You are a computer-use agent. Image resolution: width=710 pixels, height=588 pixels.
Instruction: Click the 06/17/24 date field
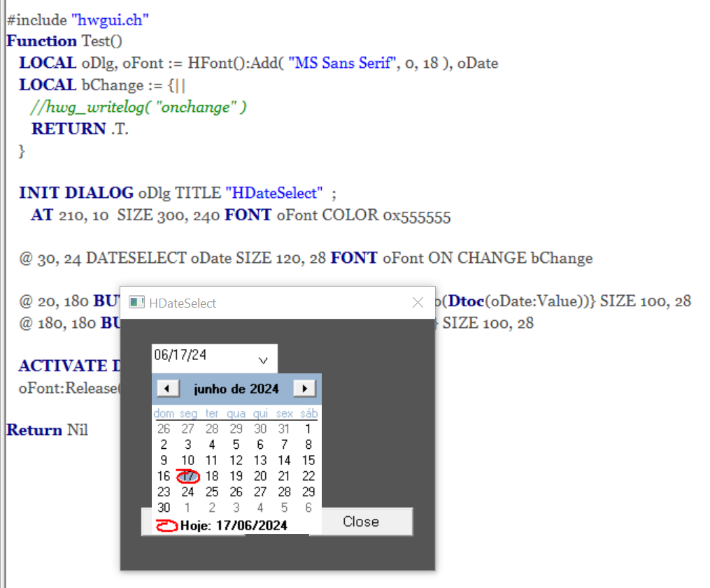click(214, 358)
